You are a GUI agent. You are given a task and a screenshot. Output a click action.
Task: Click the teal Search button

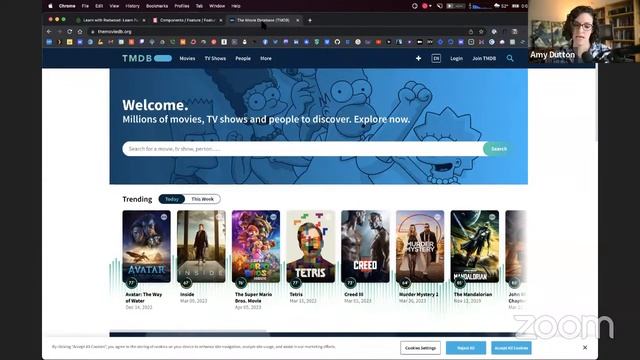[x=498, y=149]
